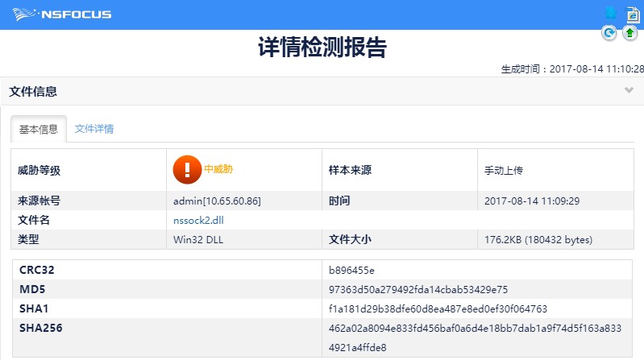The image size is (644, 360).
Task: Collapse the 文件信息 section using its chevron
Action: tap(629, 90)
